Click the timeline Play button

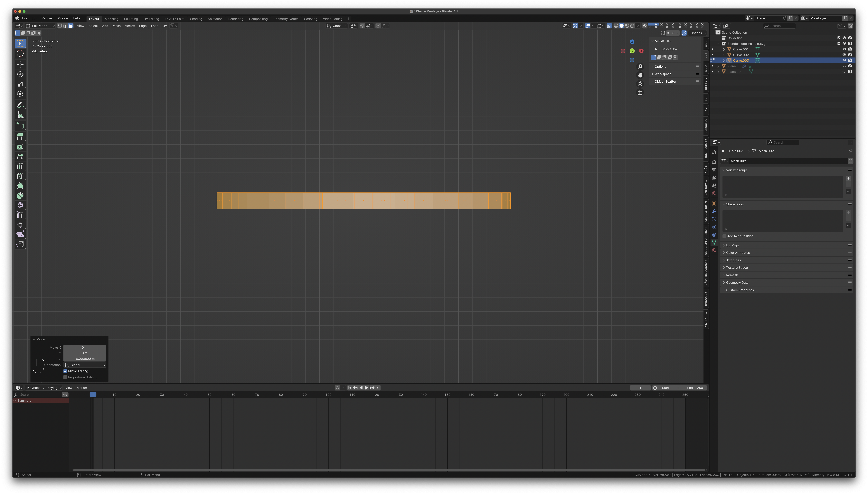pyautogui.click(x=366, y=388)
